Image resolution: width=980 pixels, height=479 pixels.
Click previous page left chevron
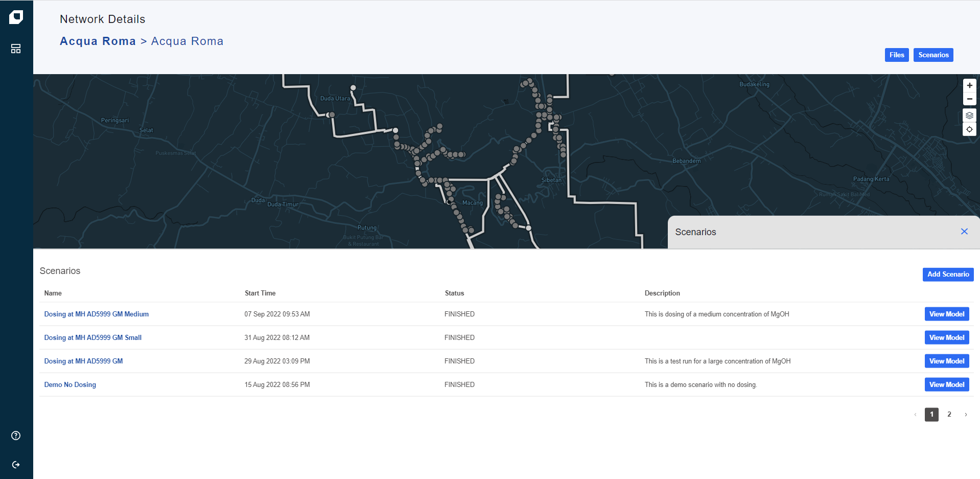point(915,415)
